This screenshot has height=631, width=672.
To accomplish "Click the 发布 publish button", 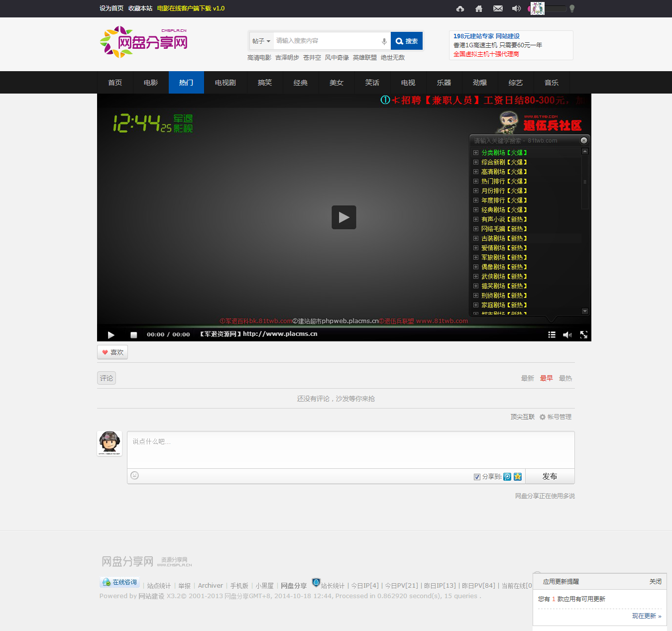I will pos(550,476).
